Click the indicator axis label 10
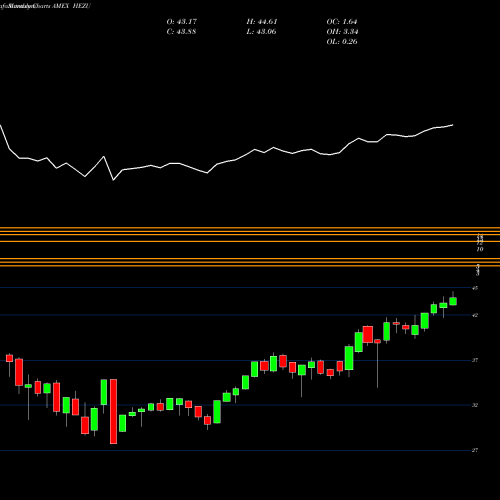500x500 pixels. pyautogui.click(x=480, y=249)
